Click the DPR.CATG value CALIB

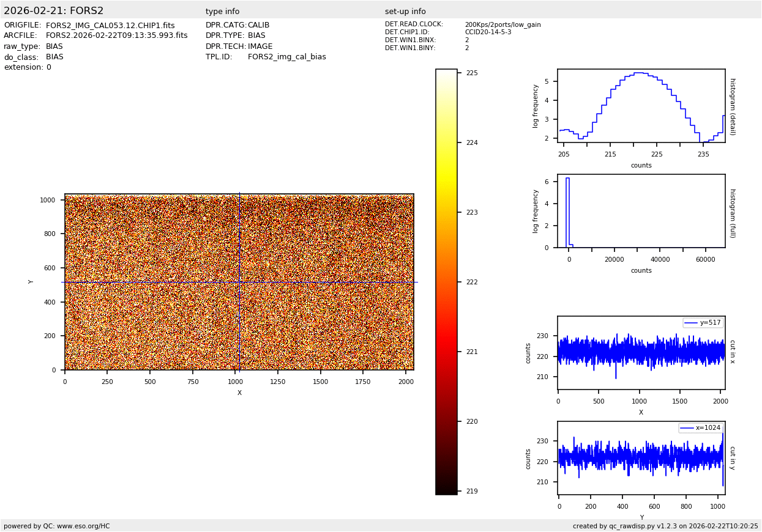(258, 26)
